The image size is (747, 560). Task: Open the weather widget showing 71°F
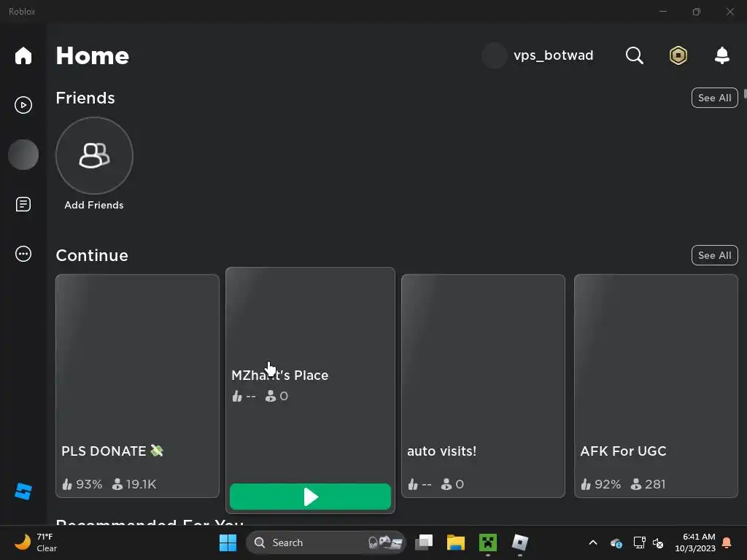click(x=36, y=542)
